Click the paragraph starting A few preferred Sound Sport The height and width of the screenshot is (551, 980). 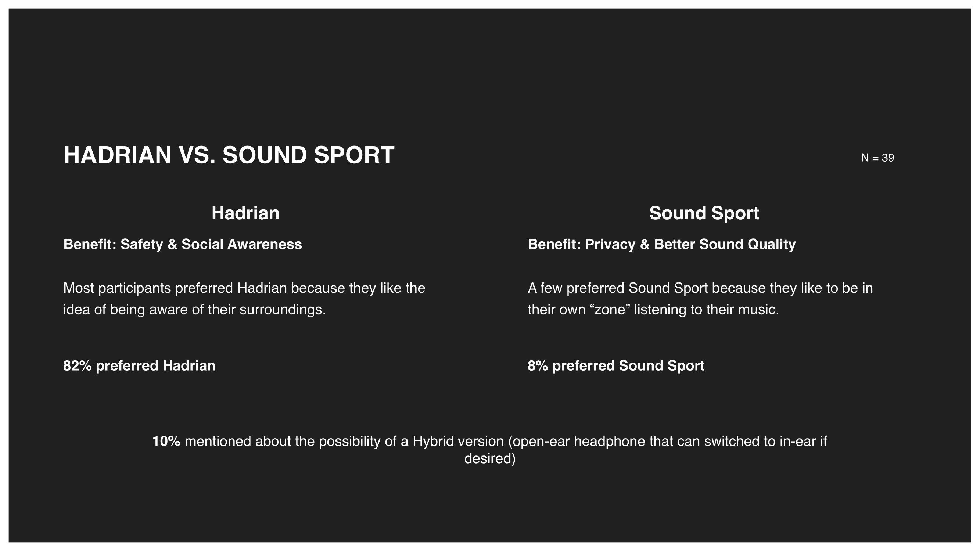700,299
